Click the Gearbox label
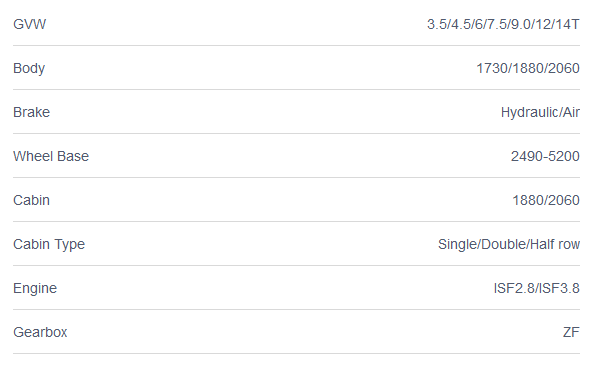The width and height of the screenshot is (595, 367). [x=40, y=332]
